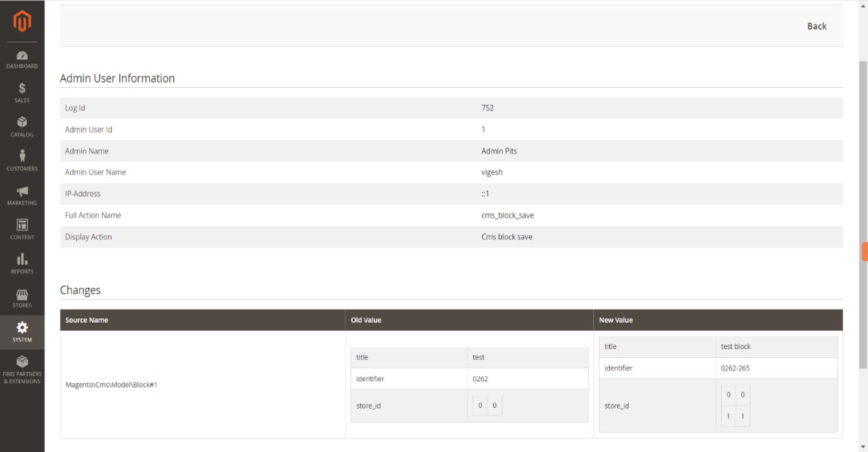Image resolution: width=868 pixels, height=452 pixels.
Task: Click the cms_block_save action name value
Action: (x=508, y=215)
